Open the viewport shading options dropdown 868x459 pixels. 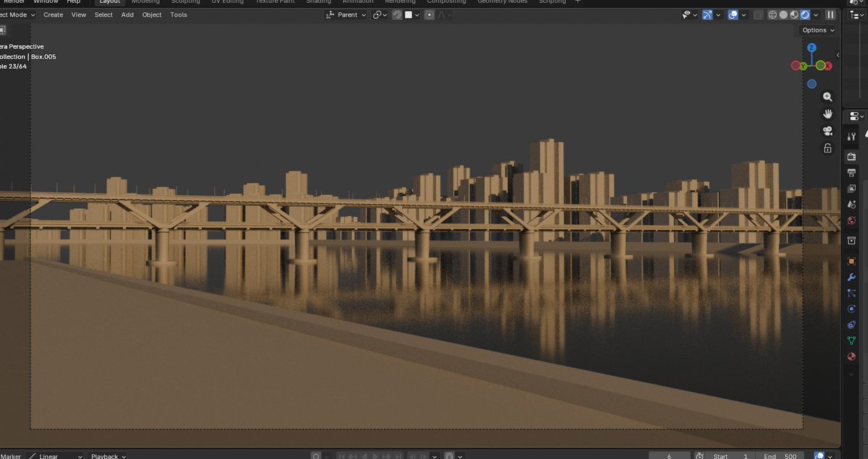click(x=814, y=14)
